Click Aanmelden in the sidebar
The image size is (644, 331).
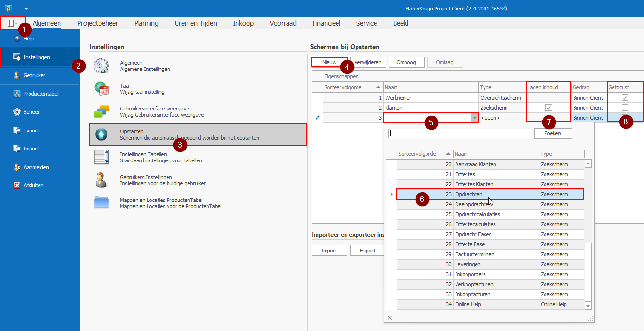(x=40, y=167)
